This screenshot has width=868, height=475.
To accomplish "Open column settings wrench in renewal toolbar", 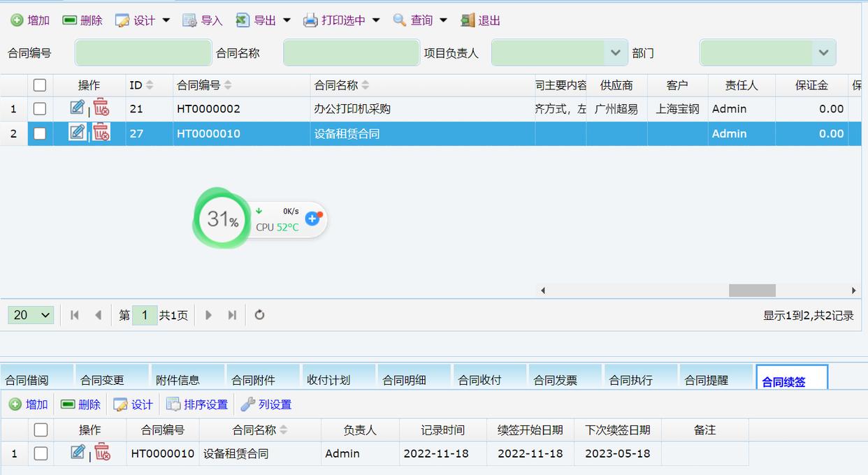I will coord(266,404).
